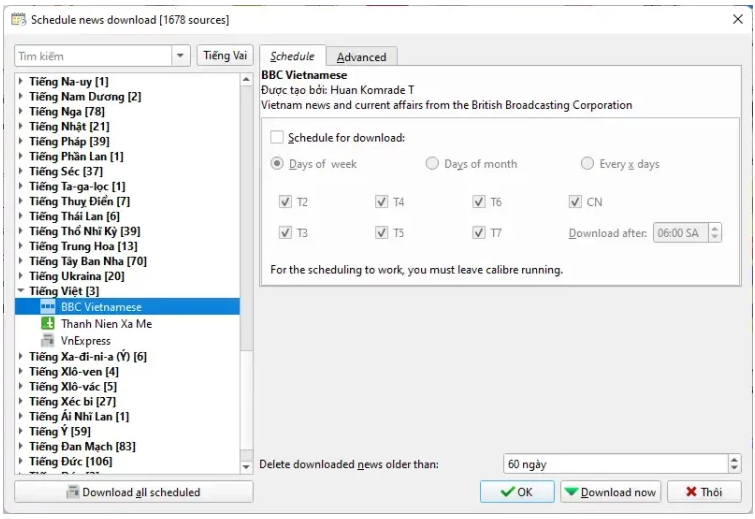Switch to the Schedule tab

pos(292,56)
